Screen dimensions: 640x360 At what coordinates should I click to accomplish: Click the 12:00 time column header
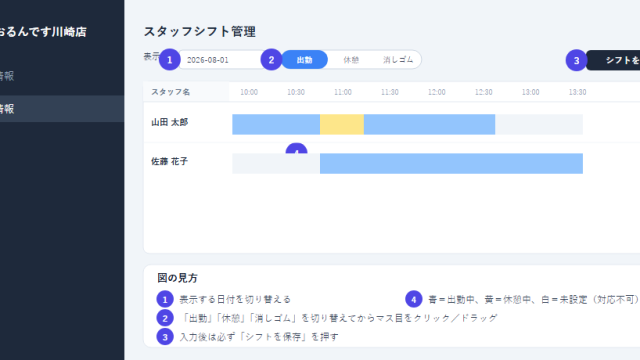(x=437, y=92)
